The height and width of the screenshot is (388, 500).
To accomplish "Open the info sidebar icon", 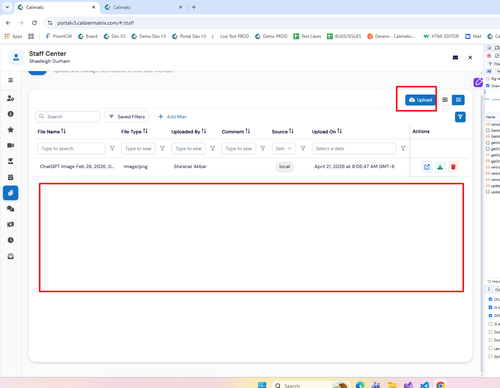I will 11,114.
